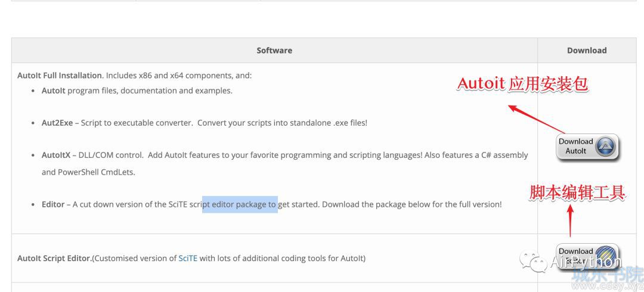Click the Aut2Exe bullet label
Viewport: 644px width, 292px height.
[57, 123]
